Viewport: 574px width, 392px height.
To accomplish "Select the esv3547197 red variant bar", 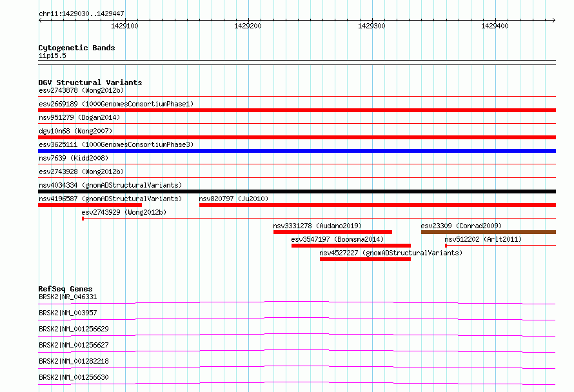I will pos(351,246).
